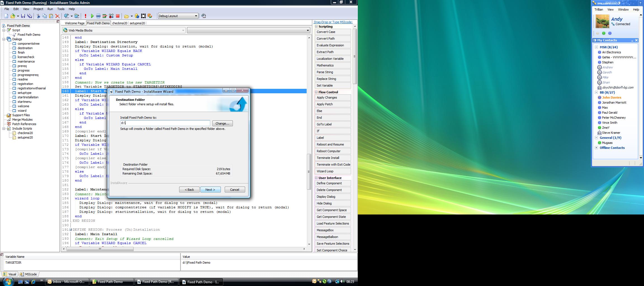This screenshot has width=644, height=286.
Task: Click the code editor vertical scrollbar thumb
Action: tap(309, 172)
